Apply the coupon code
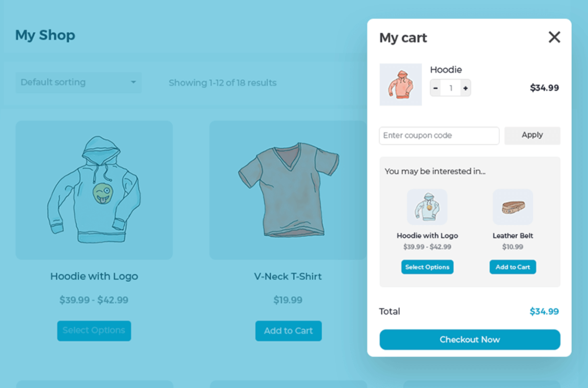 (532, 135)
